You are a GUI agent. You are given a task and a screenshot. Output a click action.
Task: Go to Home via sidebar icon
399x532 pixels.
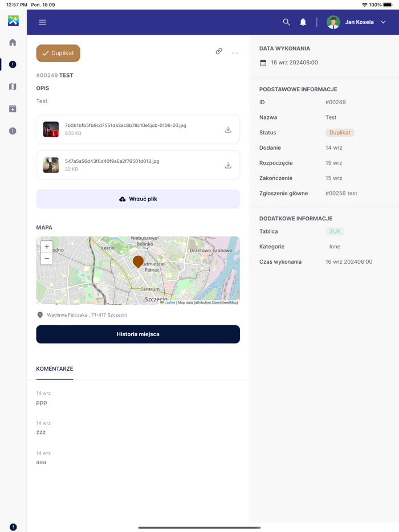[13, 42]
